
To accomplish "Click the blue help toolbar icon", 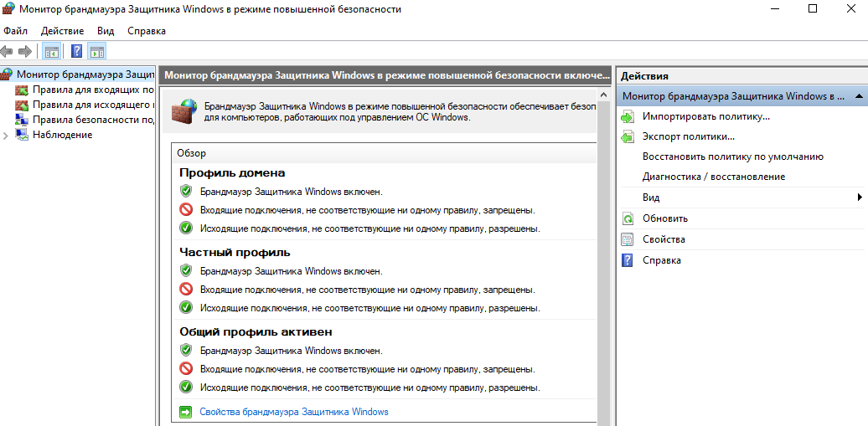I will (x=77, y=51).
